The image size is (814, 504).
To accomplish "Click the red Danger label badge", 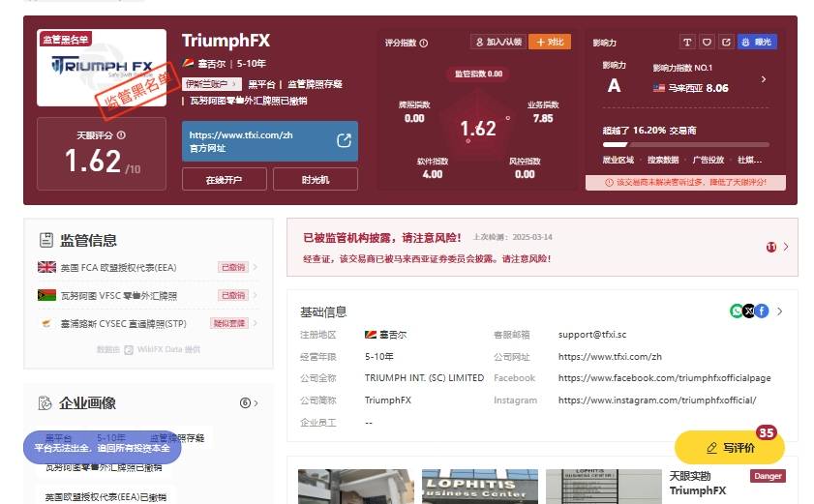I will (x=768, y=476).
